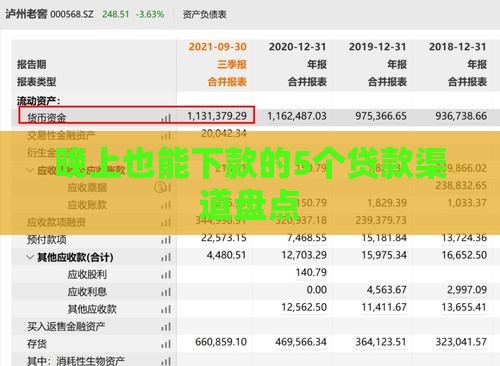This screenshot has height=366, width=500.
Task: Click cell value 20,042.34
Action: (x=224, y=133)
